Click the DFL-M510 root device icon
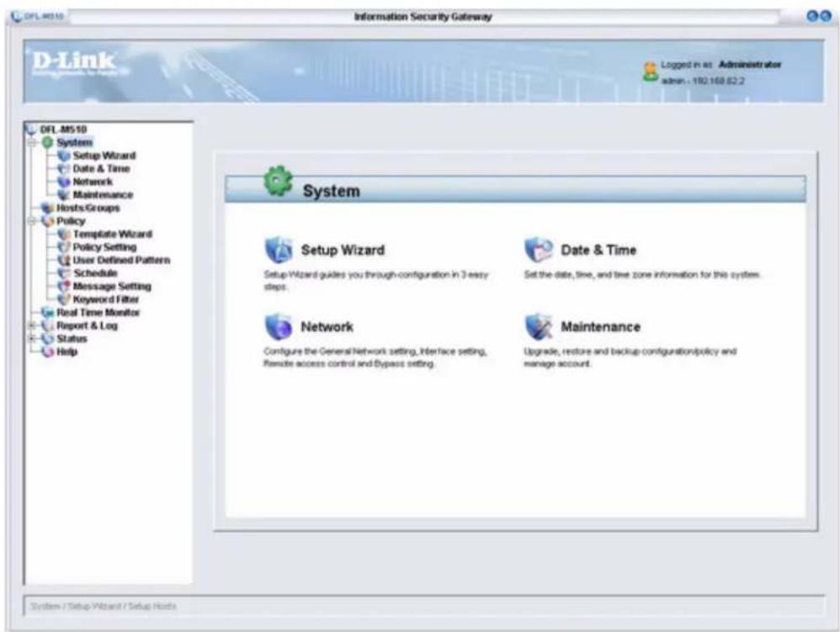 pyautogui.click(x=31, y=129)
